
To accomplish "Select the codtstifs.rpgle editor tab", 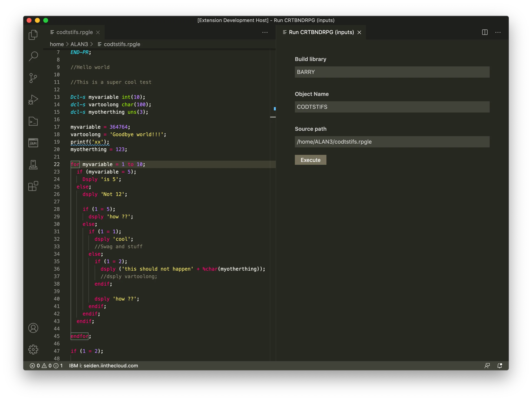I will [75, 32].
